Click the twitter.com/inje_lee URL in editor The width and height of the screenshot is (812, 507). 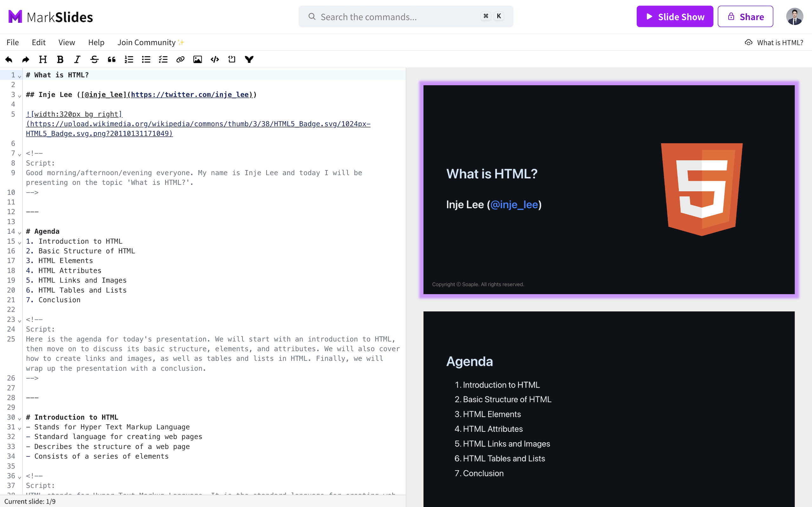click(190, 95)
